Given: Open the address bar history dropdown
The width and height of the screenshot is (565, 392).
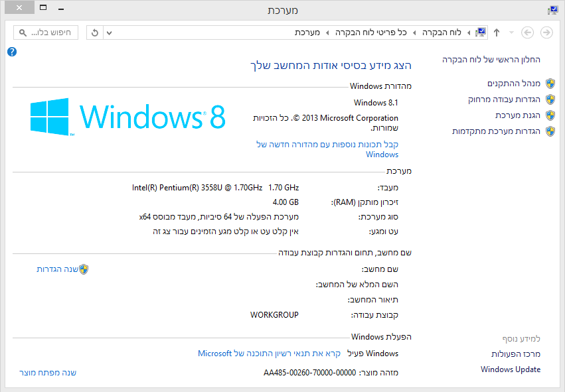Looking at the screenshot, I should click(109, 33).
